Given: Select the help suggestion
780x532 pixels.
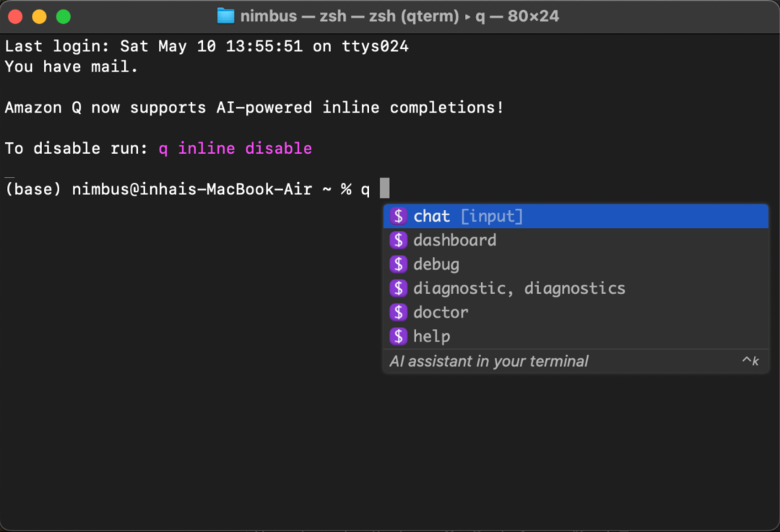Looking at the screenshot, I should (x=576, y=336).
